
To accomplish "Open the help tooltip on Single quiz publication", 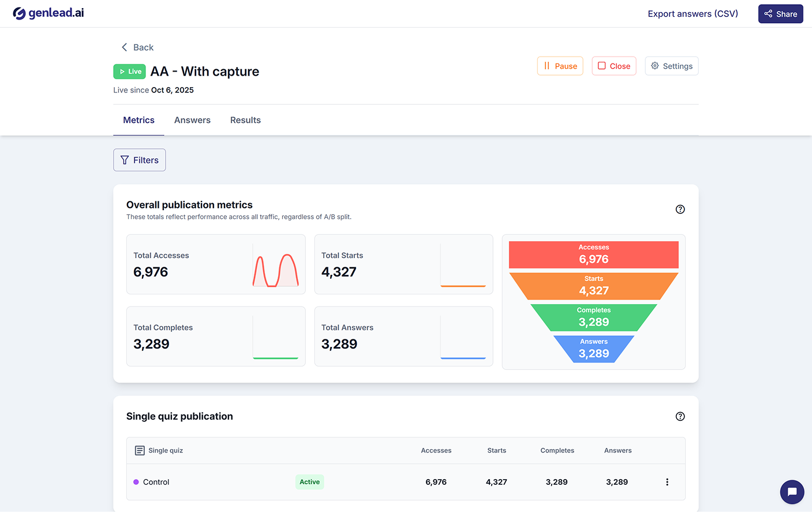I will point(680,416).
